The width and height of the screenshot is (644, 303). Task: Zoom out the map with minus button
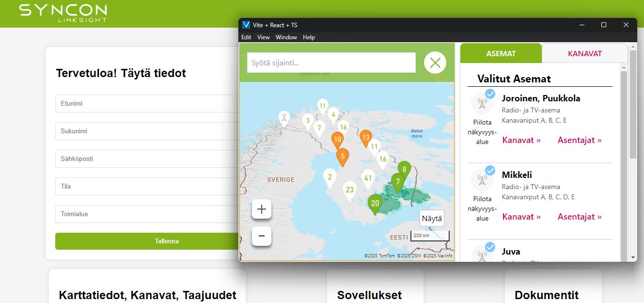pos(262,236)
